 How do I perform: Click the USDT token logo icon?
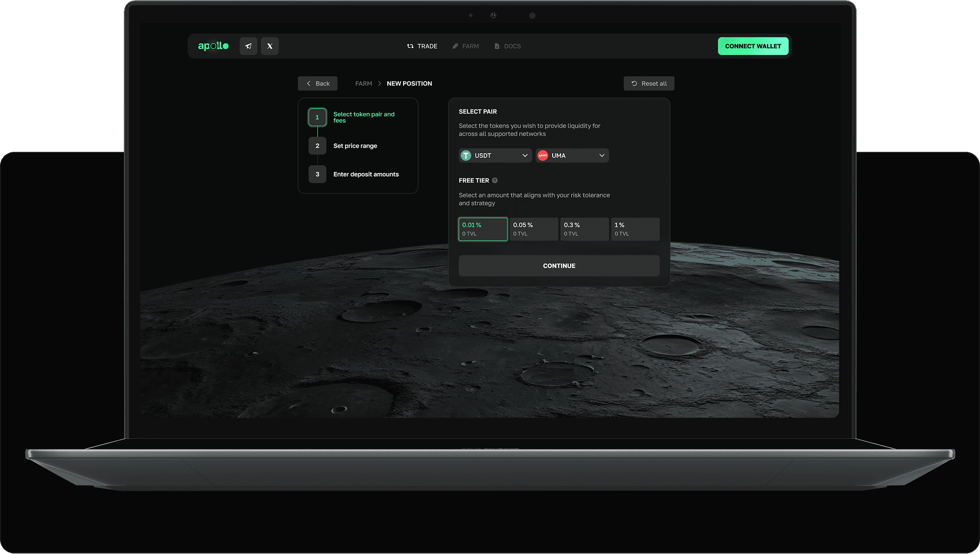[466, 155]
